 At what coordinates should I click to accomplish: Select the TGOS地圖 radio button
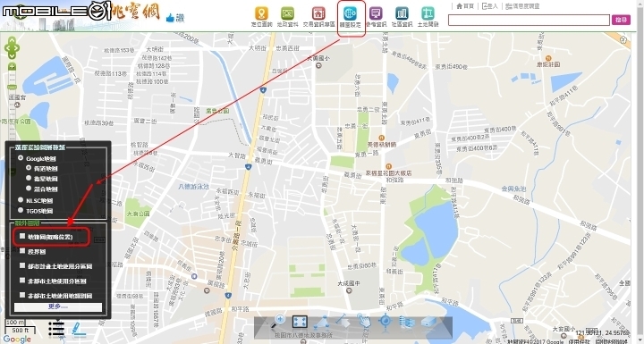tap(20, 210)
